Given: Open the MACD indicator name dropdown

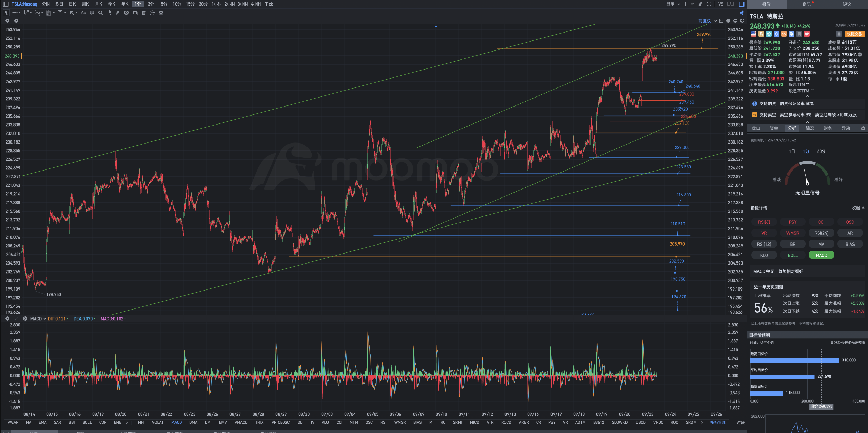Looking at the screenshot, I should click(x=38, y=319).
